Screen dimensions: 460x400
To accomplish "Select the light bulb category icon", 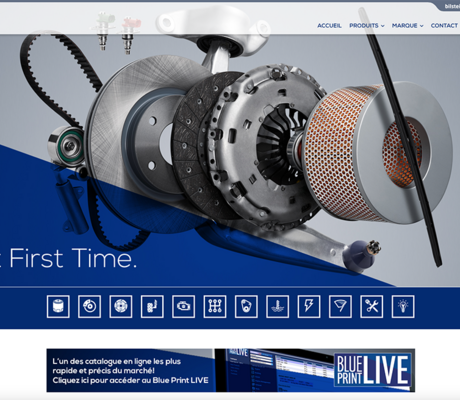I will pyautogui.click(x=403, y=306).
